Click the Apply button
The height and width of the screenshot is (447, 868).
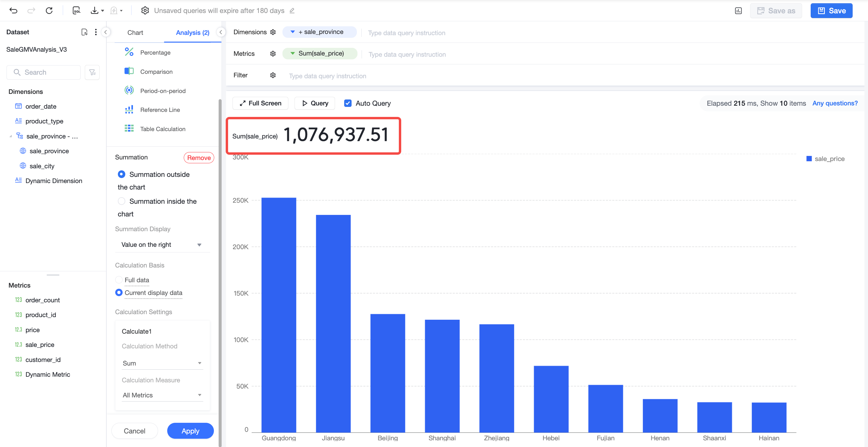pyautogui.click(x=190, y=431)
